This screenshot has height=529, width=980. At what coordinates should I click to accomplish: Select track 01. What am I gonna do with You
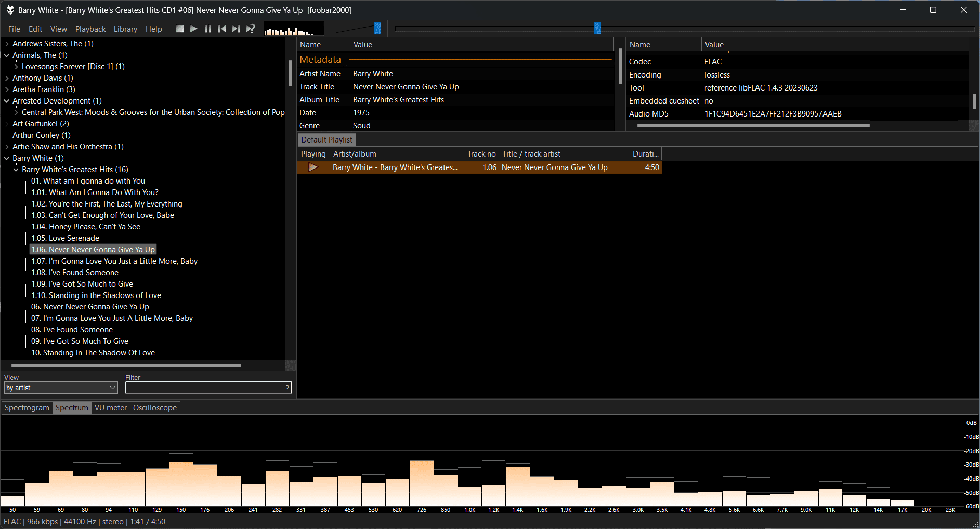(88, 181)
